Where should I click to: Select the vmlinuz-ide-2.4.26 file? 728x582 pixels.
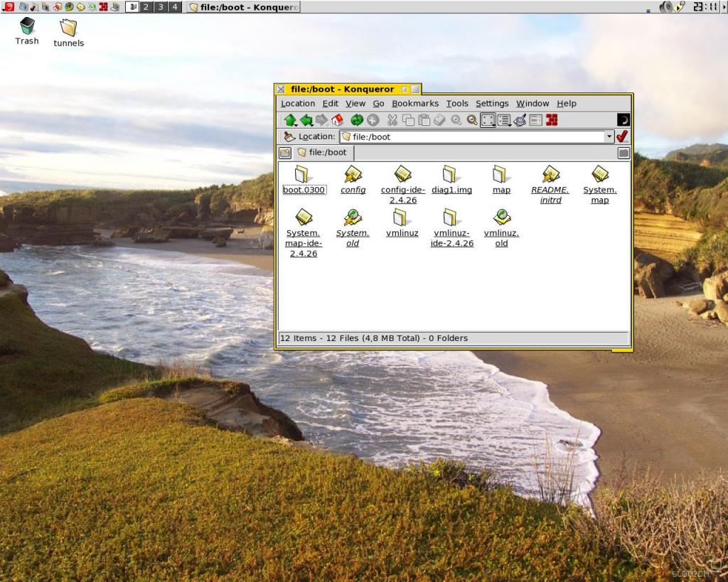click(x=451, y=227)
